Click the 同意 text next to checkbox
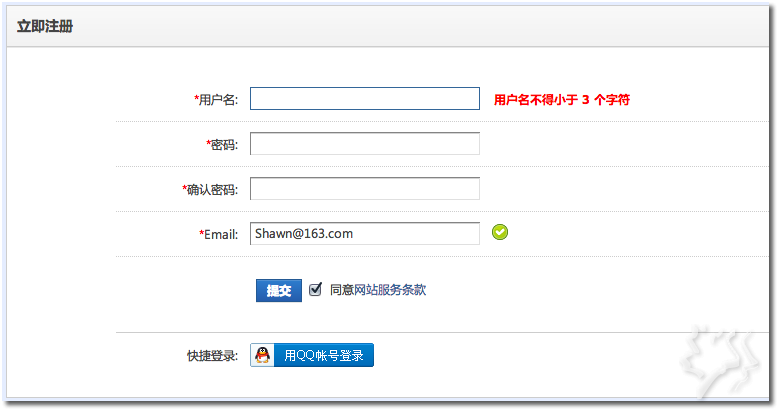The height and width of the screenshot is (409, 777). [x=341, y=290]
